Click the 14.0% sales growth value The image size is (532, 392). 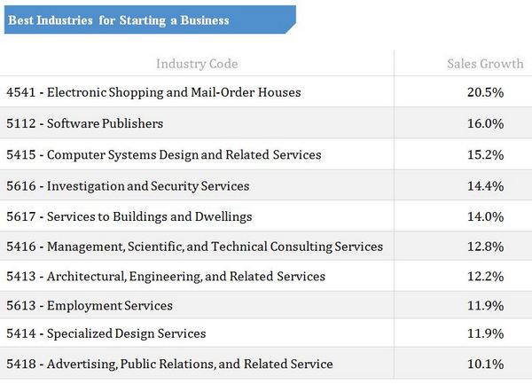pyautogui.click(x=485, y=216)
